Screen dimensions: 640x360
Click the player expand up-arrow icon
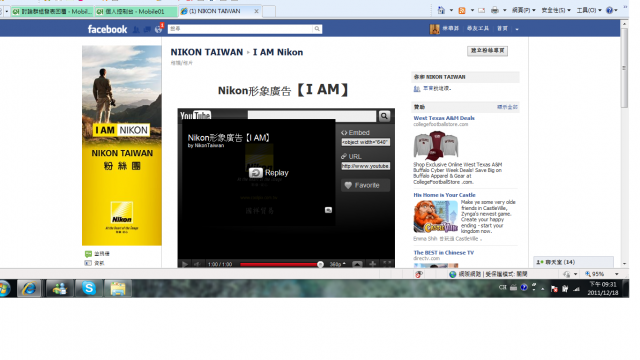357,264
